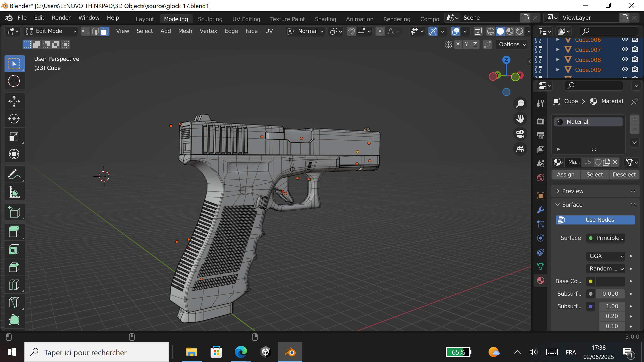Image resolution: width=644 pixels, height=362 pixels.
Task: Open the GGX distribution dropdown
Action: (606, 256)
